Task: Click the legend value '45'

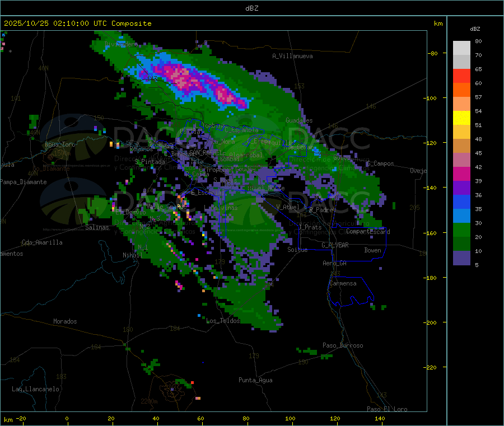Action: pyautogui.click(x=478, y=153)
